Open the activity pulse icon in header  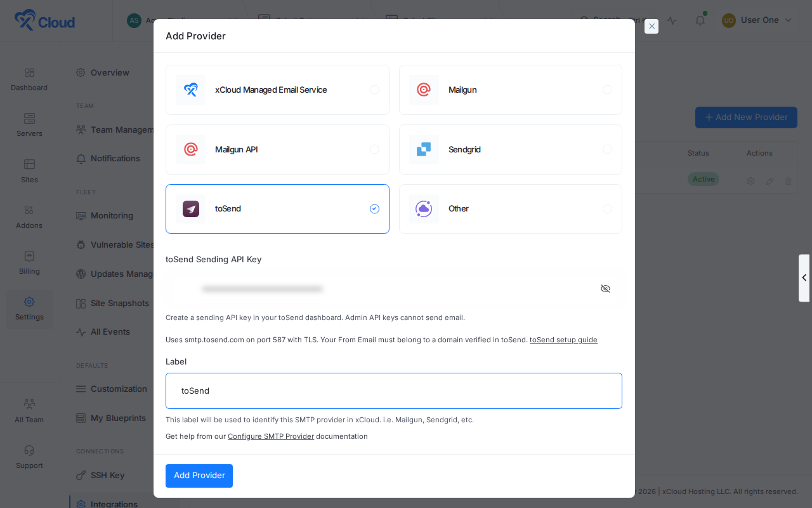(x=672, y=20)
